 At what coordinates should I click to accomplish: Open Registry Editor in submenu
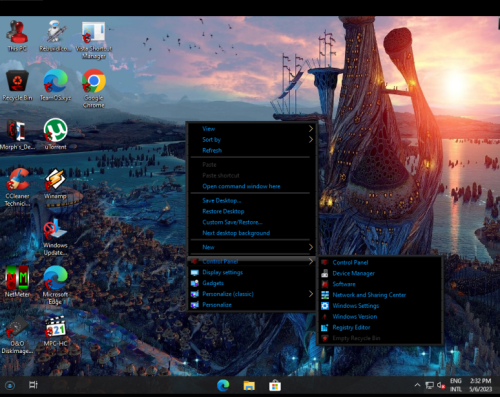[380, 327]
